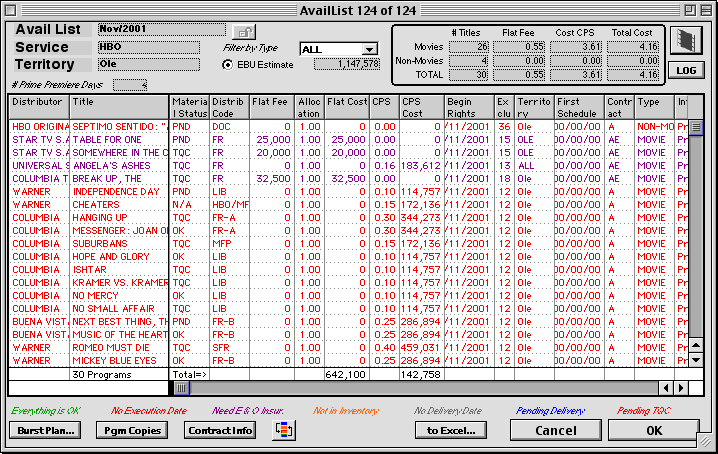Click the Burst Plan... button
This screenshot has width=718, height=454.
pos(45,431)
